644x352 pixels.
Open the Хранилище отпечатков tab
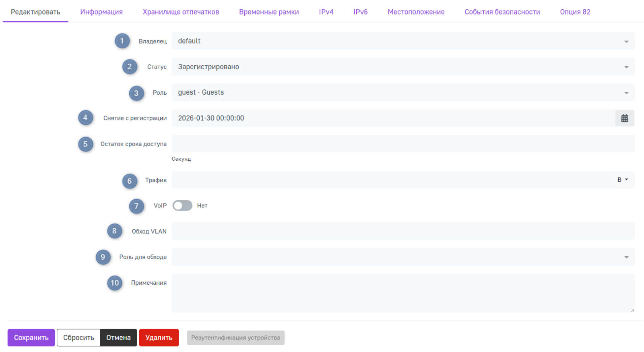click(x=181, y=12)
